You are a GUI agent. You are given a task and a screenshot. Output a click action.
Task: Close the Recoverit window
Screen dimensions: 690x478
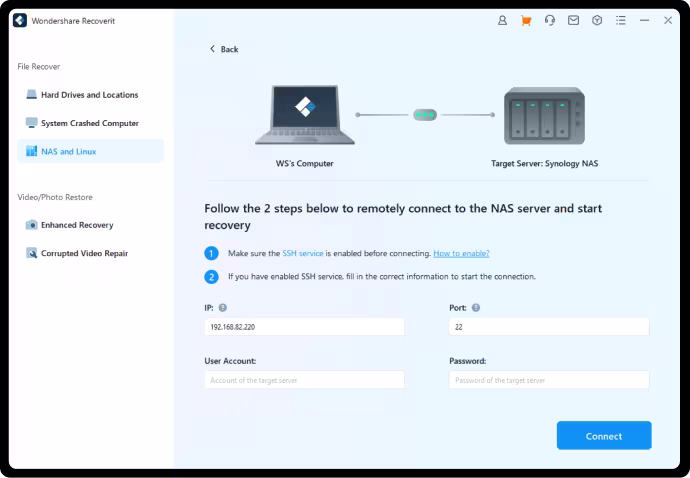[x=668, y=21]
